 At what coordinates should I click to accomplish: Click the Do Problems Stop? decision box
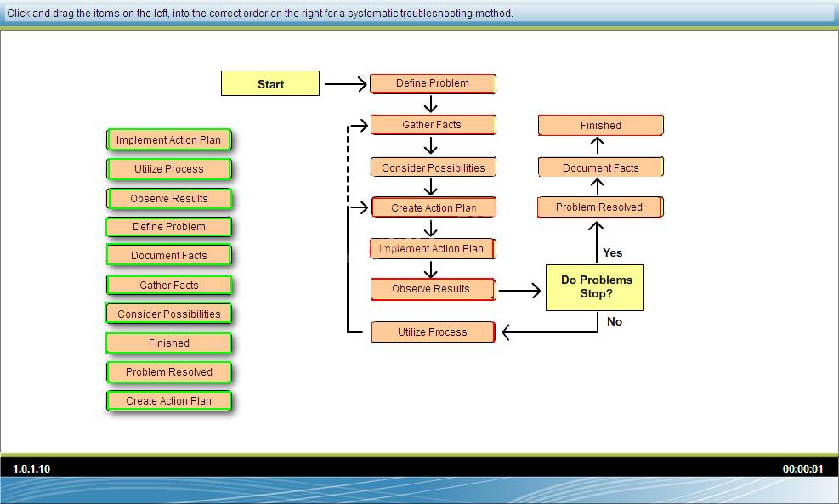tap(595, 287)
